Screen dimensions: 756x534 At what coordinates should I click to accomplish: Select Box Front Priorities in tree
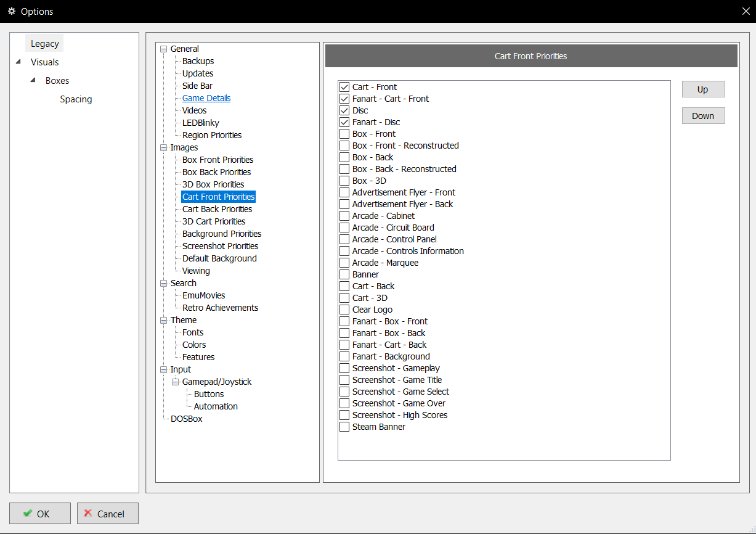pos(217,160)
